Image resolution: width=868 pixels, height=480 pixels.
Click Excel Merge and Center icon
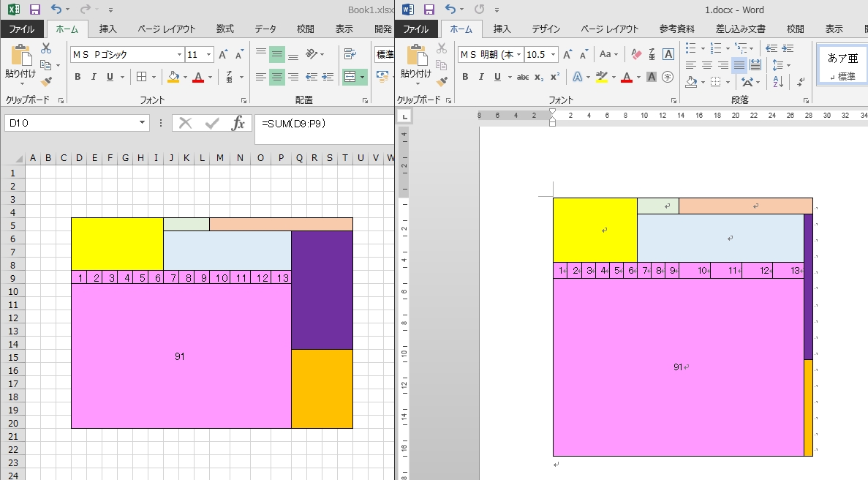click(x=350, y=76)
